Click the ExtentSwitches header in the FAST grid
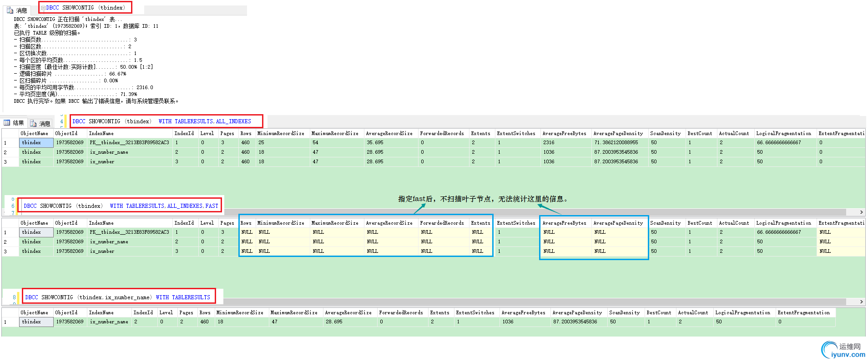This screenshot has height=362, width=868. (x=517, y=223)
